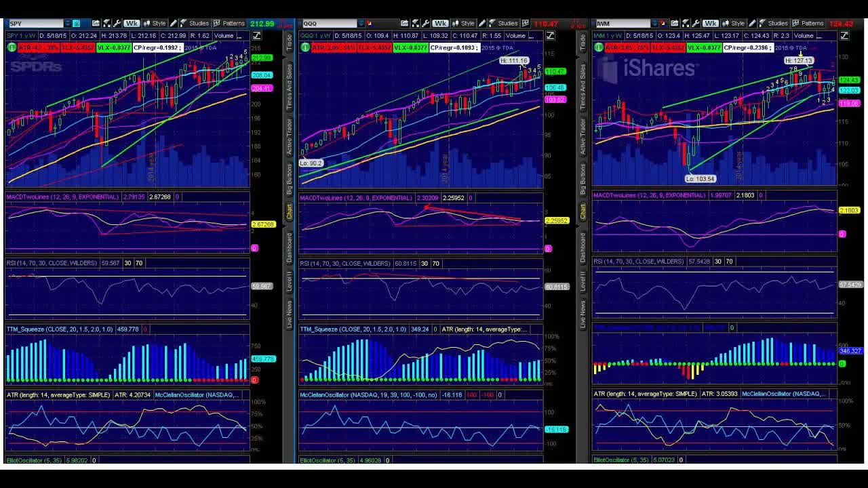Click the color icon beside QQQ dropdown
The image size is (868, 488).
pos(370,24)
